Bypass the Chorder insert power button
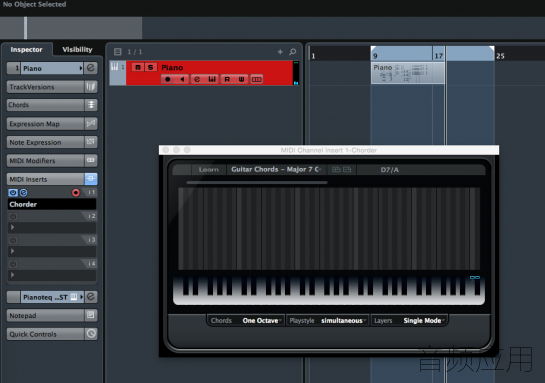Image resolution: width=545 pixels, height=383 pixels. click(13, 193)
